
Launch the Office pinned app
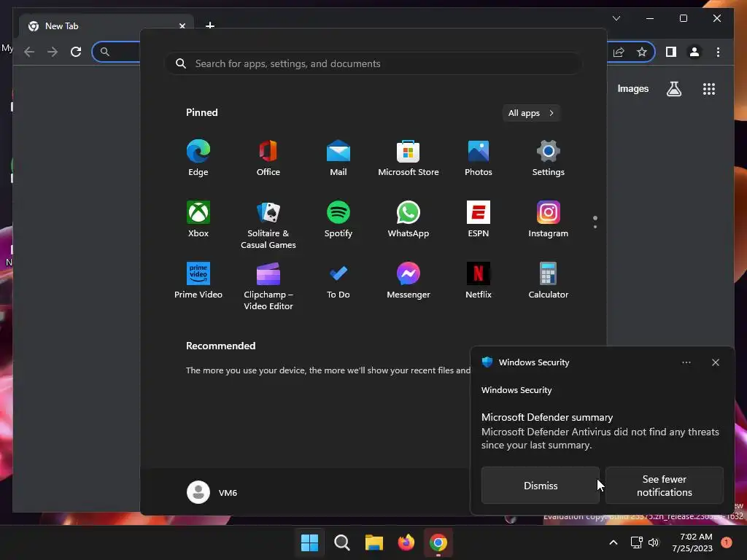268,158
